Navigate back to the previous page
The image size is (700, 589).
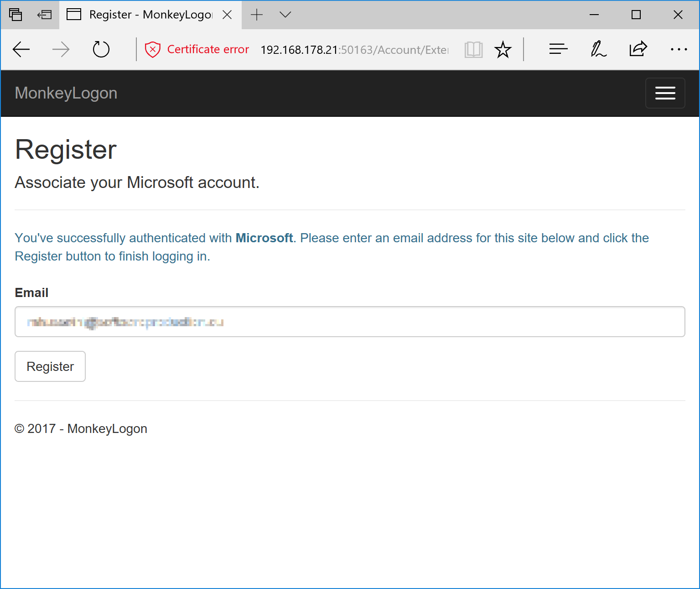click(21, 49)
